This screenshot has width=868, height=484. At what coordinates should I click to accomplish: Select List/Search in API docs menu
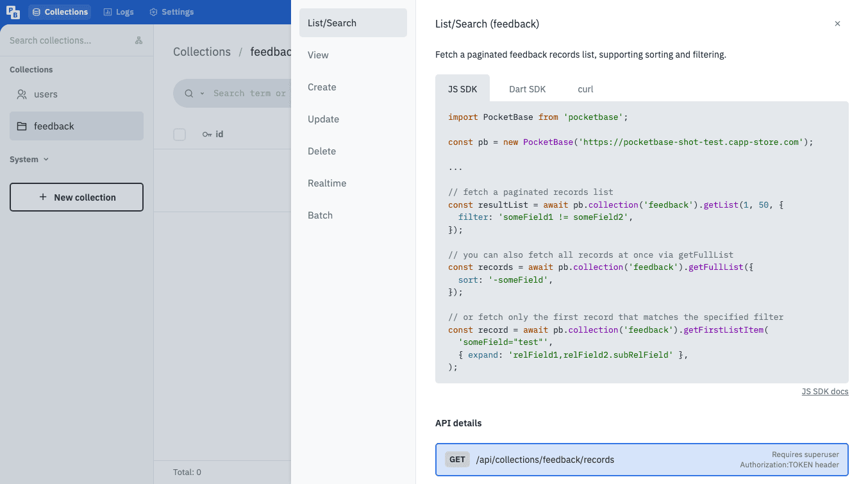[353, 23]
